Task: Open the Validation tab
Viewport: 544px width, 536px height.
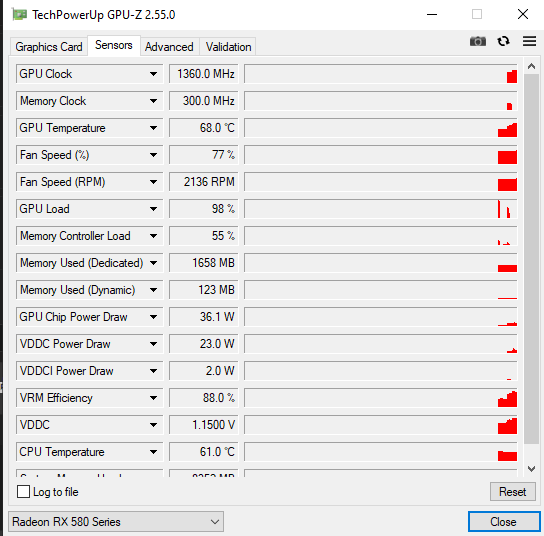Action: click(x=228, y=46)
